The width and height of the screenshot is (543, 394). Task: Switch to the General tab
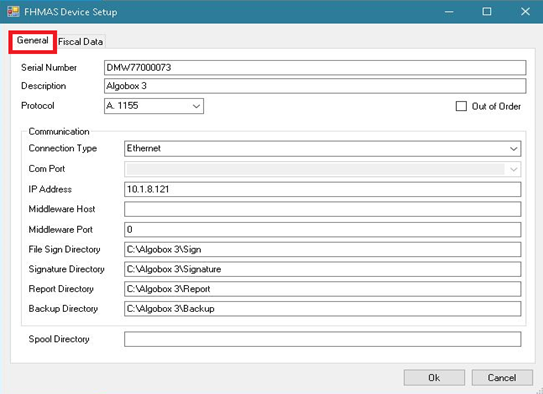pos(33,41)
